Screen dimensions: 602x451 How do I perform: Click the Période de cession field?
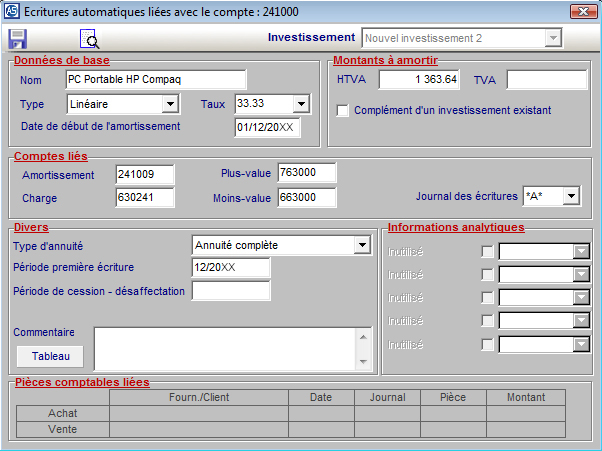point(230,291)
